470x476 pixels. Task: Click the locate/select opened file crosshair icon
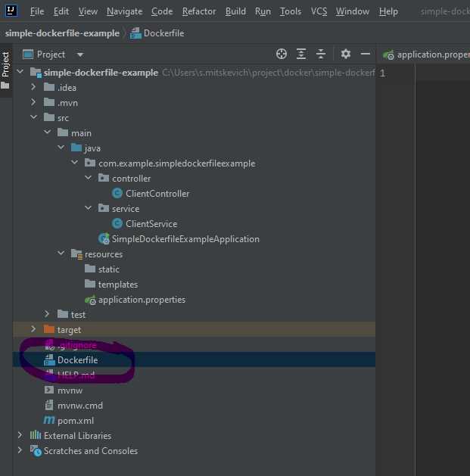282,54
